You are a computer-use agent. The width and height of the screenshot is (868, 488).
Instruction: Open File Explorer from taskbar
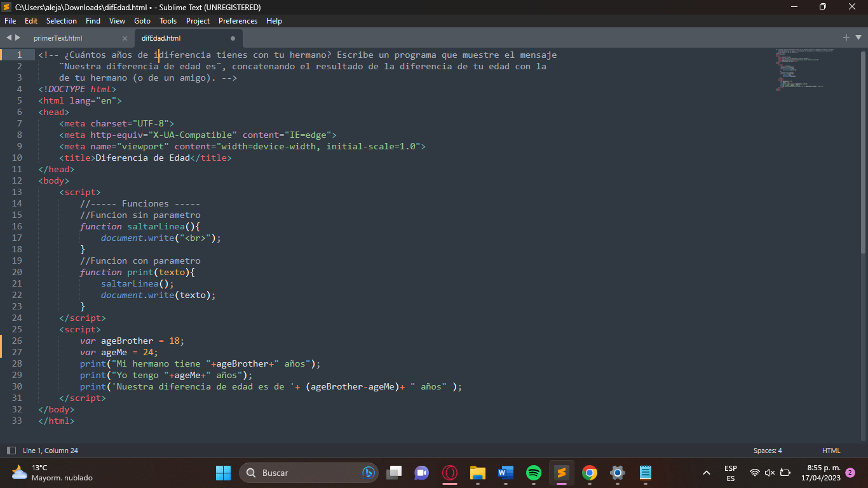pyautogui.click(x=478, y=473)
